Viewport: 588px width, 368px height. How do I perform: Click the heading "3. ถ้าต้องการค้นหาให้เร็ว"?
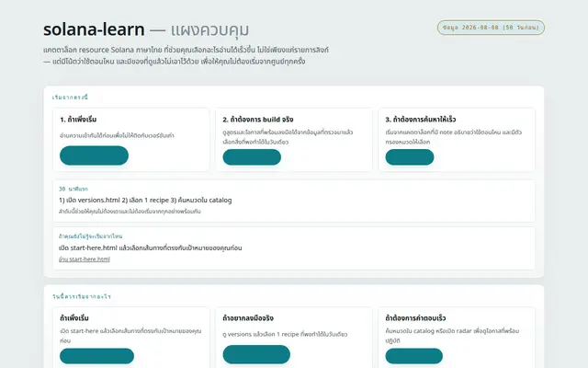click(x=421, y=120)
